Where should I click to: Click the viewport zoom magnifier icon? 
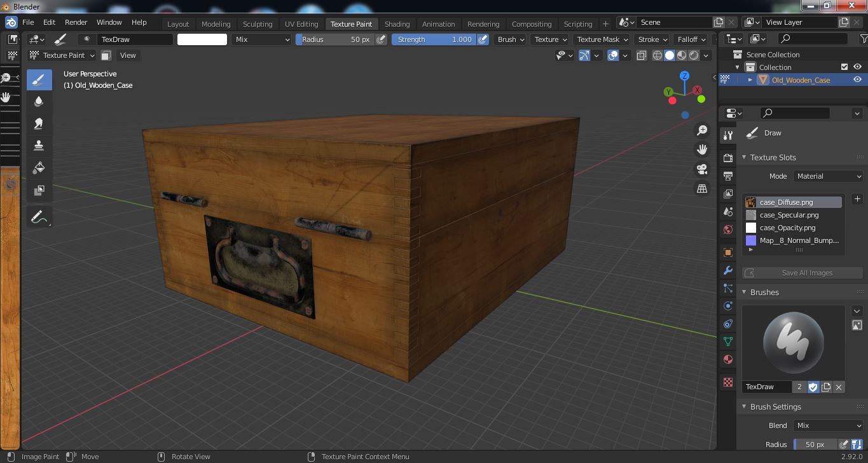pyautogui.click(x=702, y=130)
